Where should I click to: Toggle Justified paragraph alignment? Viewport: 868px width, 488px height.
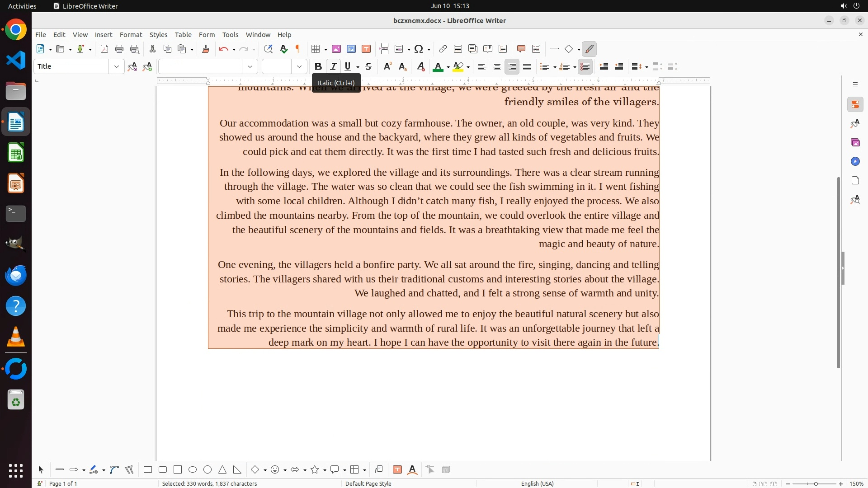pyautogui.click(x=527, y=67)
